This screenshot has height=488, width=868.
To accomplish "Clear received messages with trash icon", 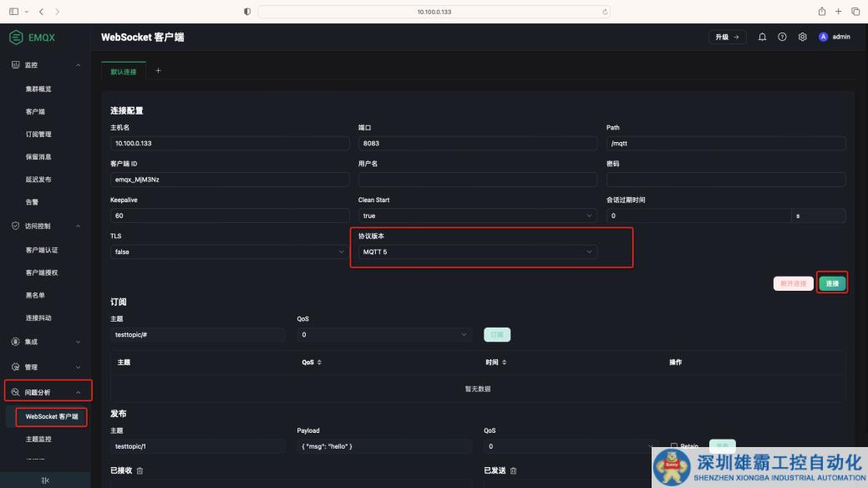I will pyautogui.click(x=140, y=470).
